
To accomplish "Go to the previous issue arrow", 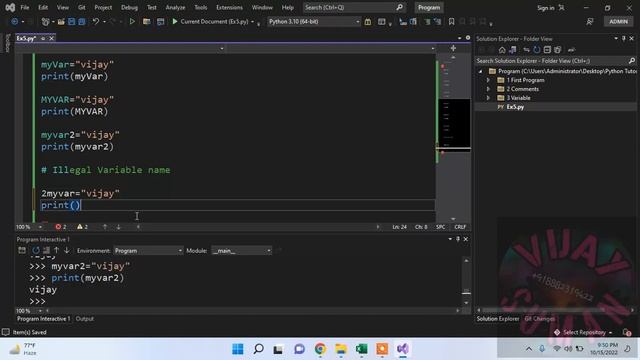I will coord(105,227).
